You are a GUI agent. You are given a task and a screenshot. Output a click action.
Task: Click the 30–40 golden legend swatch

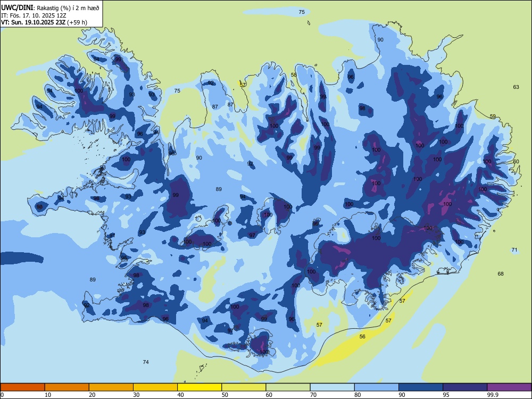155,387
